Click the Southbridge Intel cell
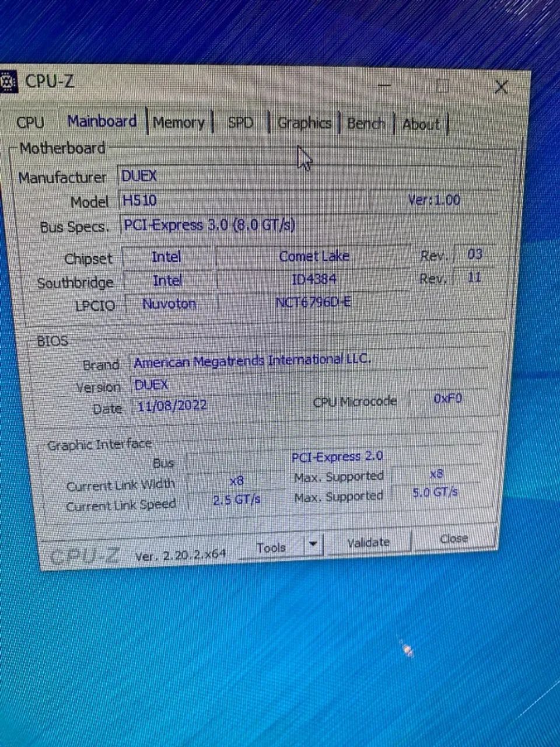 tap(167, 281)
